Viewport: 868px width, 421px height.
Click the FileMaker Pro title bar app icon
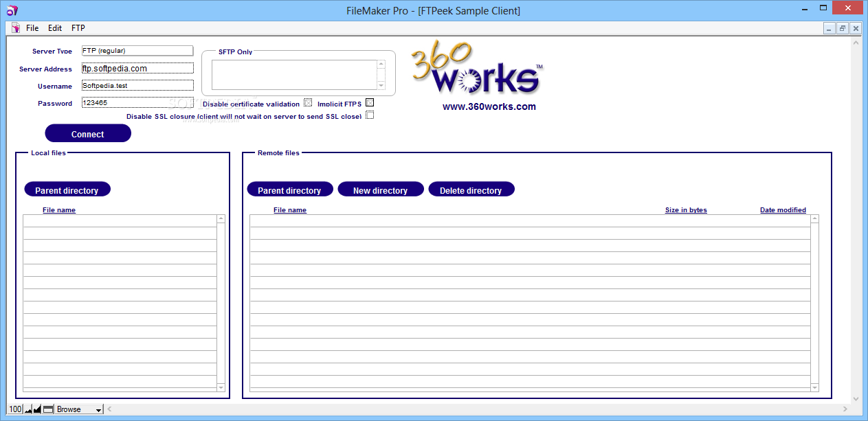[11, 10]
